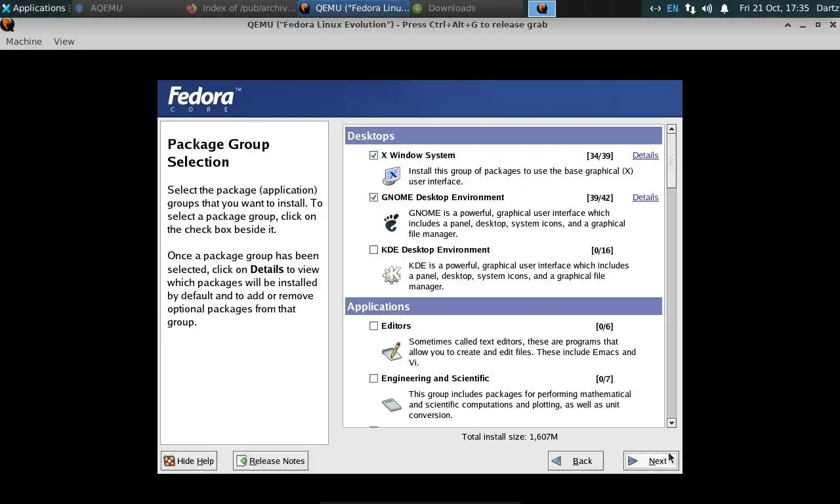
Task: Open the notifications bell icon
Action: pos(724,9)
